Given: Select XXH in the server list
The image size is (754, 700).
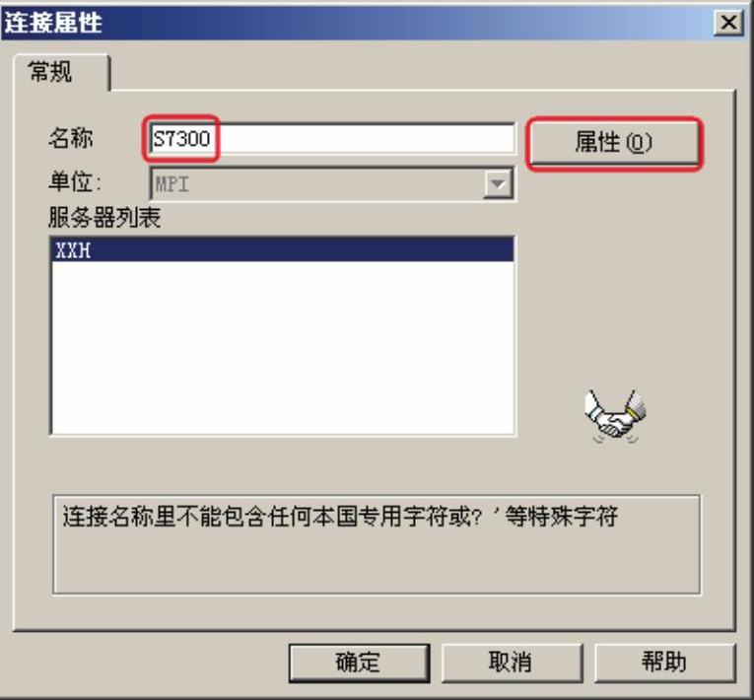Looking at the screenshot, I should click(x=282, y=250).
